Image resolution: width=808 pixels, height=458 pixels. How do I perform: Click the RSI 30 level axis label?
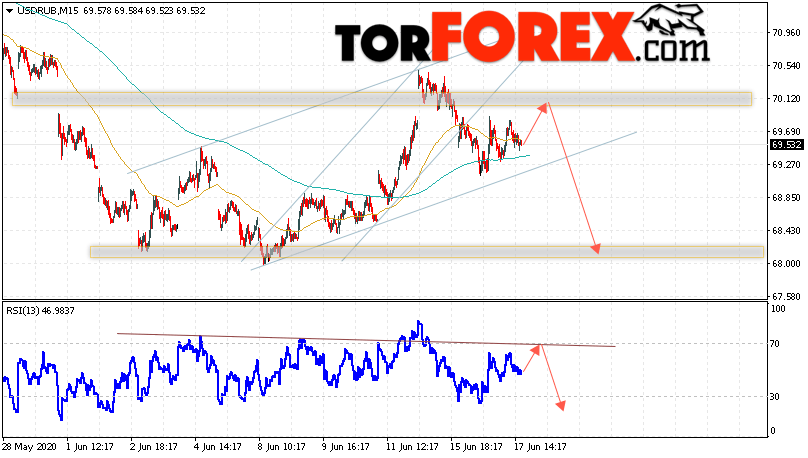[x=774, y=397]
